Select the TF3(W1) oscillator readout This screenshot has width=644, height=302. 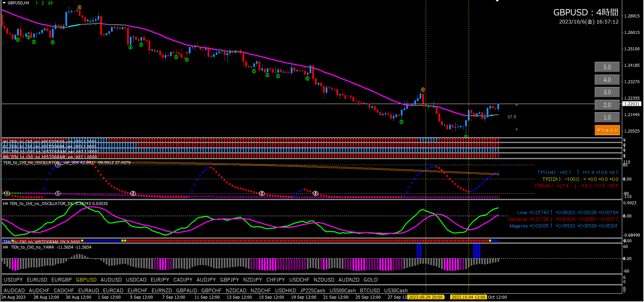click(x=576, y=186)
